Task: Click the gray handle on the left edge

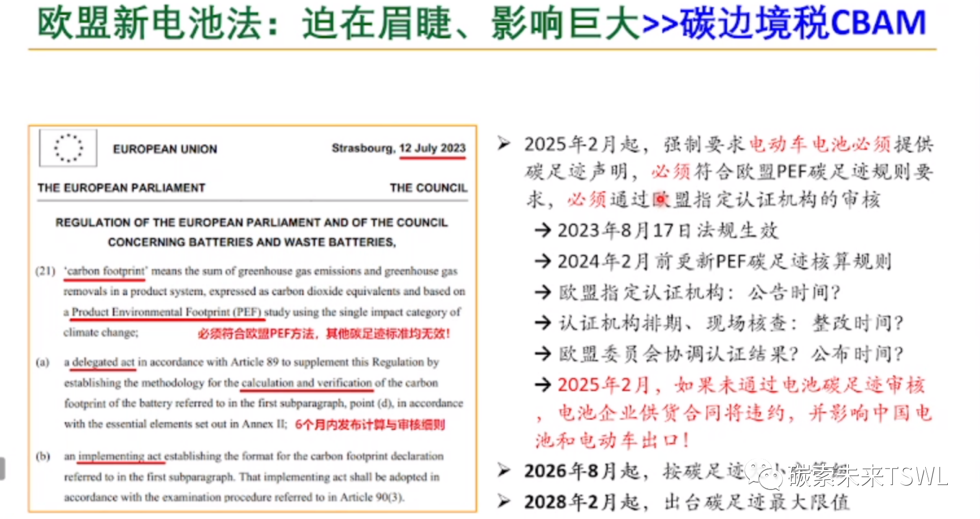Action: point(2,469)
